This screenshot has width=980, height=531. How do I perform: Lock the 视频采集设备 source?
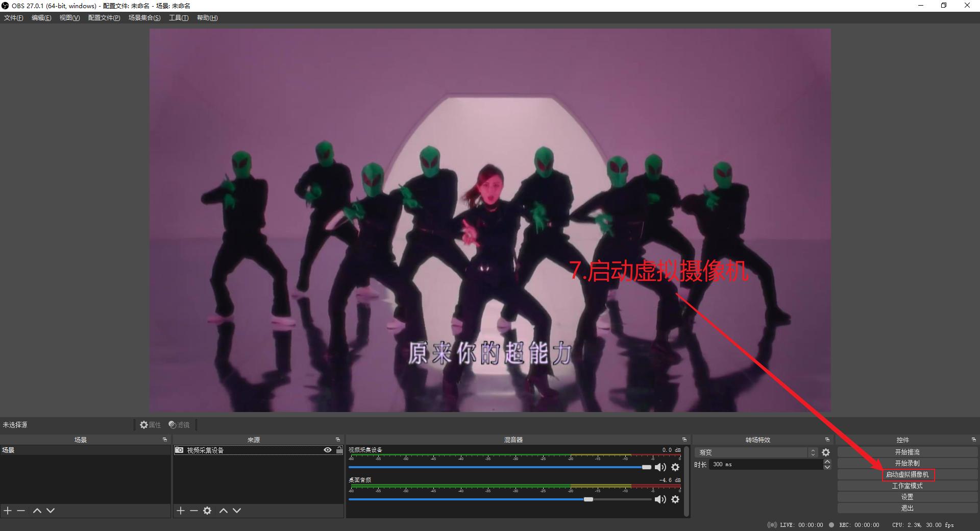[x=339, y=450]
